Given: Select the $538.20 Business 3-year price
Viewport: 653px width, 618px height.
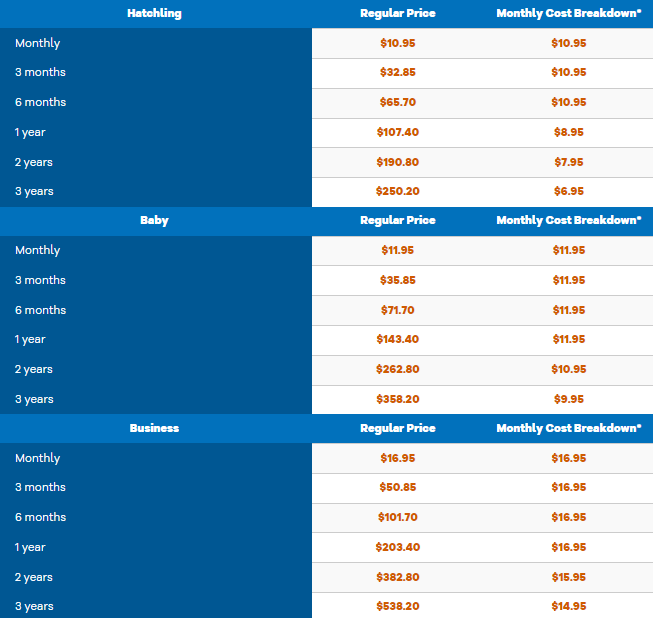Looking at the screenshot, I should (x=397, y=606).
